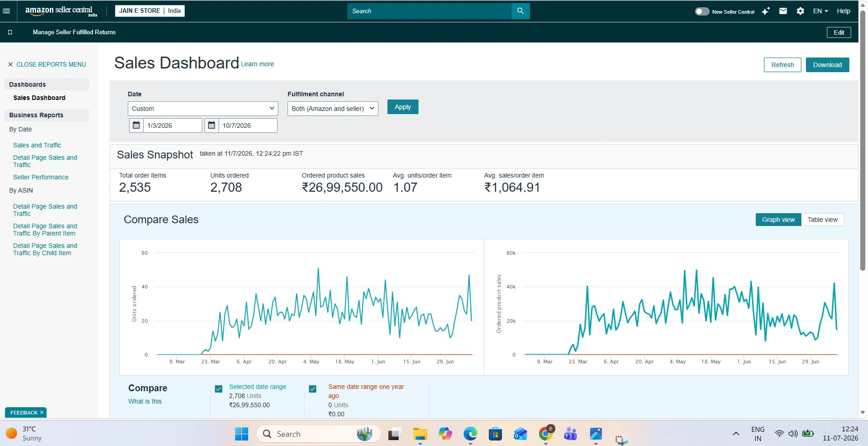Click the start date field 1/3/2026

click(x=173, y=126)
